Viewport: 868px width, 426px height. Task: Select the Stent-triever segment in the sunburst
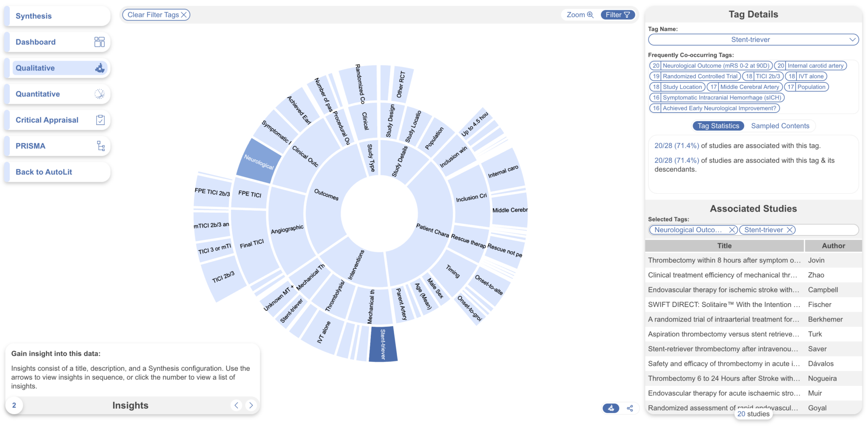click(x=383, y=343)
